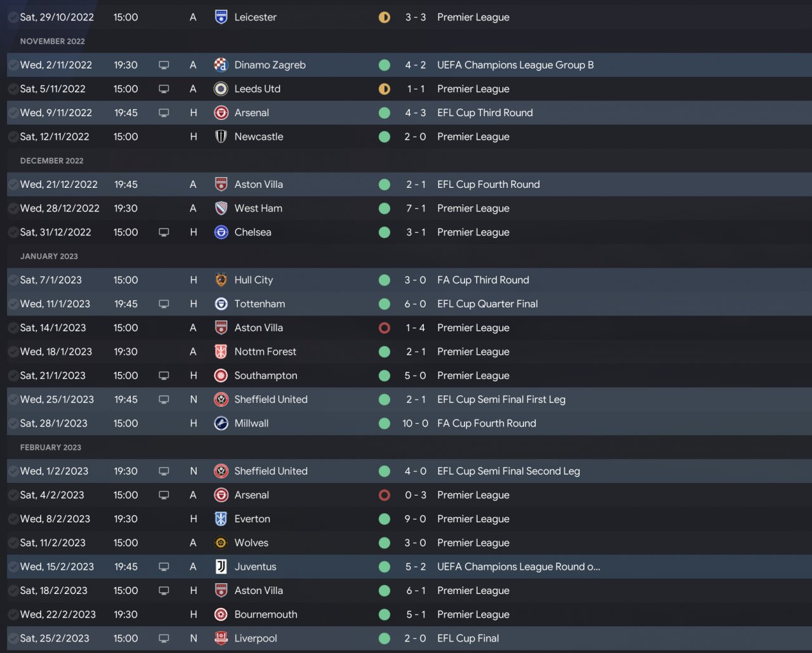Toggle the check mark beside Sat, 29/10/2022
This screenshot has height=653, width=812.
click(13, 17)
